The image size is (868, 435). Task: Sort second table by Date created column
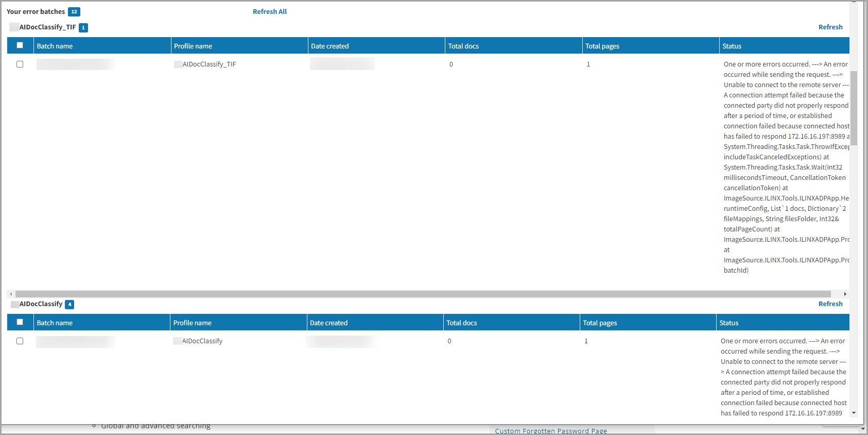click(x=328, y=323)
